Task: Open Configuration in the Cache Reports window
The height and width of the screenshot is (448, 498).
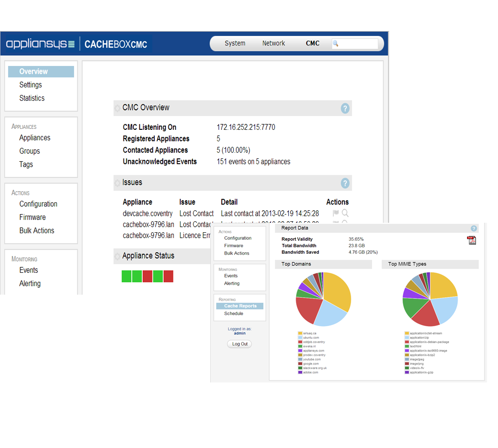Action: [238, 238]
